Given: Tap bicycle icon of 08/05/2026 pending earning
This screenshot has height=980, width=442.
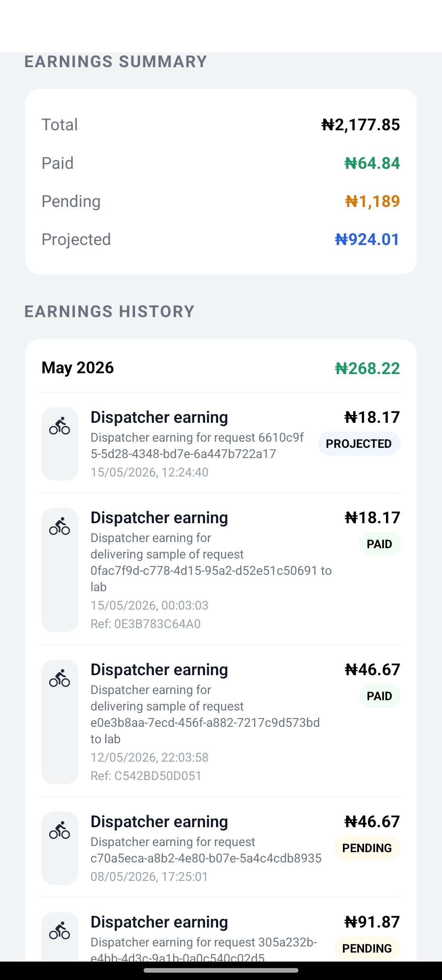Looking at the screenshot, I should coord(60,830).
